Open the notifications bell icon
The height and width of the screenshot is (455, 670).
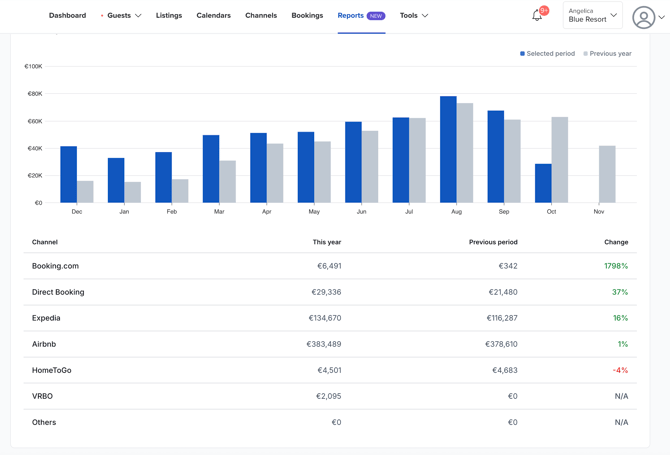tap(537, 16)
